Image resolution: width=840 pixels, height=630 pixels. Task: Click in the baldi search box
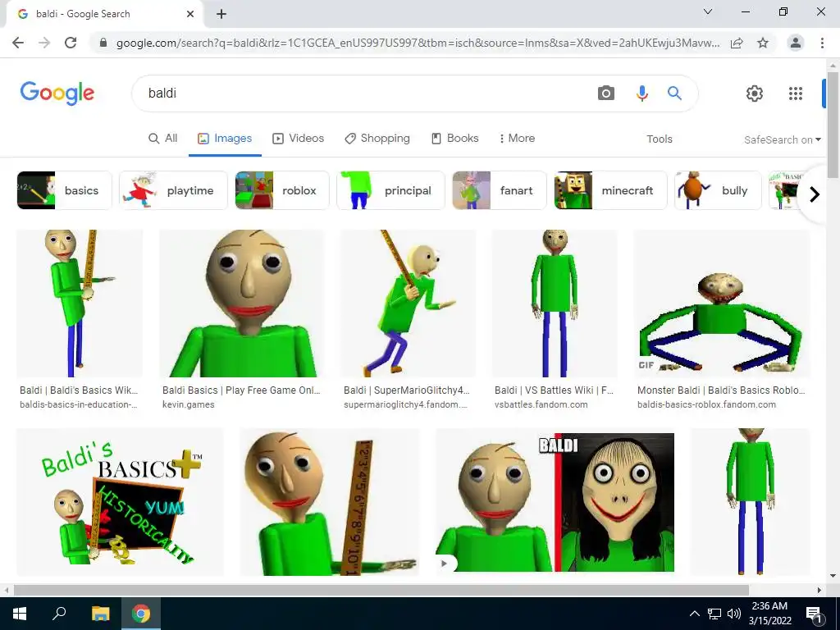364,94
